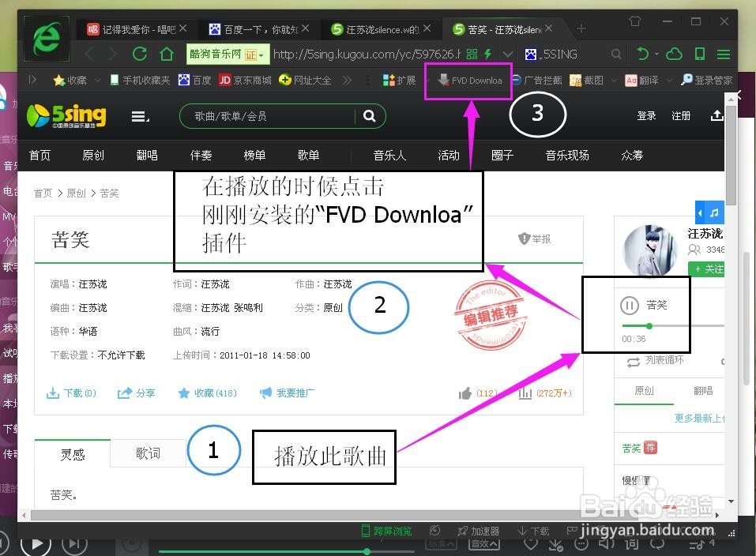
Task: Pause the song 苦笑 in the player
Action: pos(629,305)
